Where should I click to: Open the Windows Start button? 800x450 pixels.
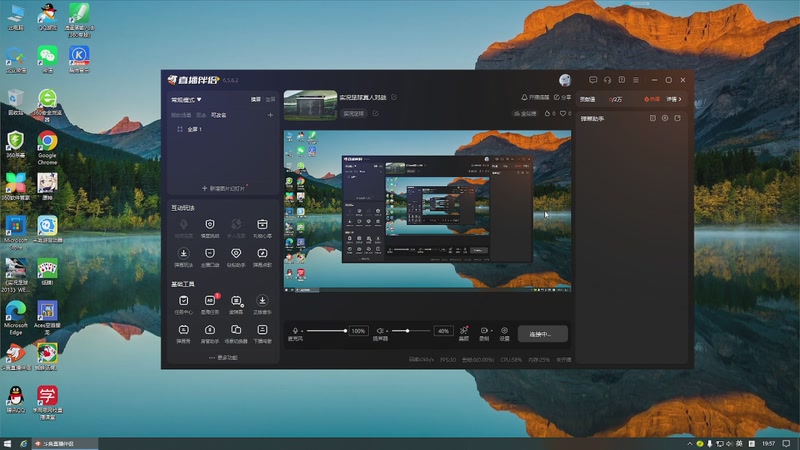click(7, 444)
